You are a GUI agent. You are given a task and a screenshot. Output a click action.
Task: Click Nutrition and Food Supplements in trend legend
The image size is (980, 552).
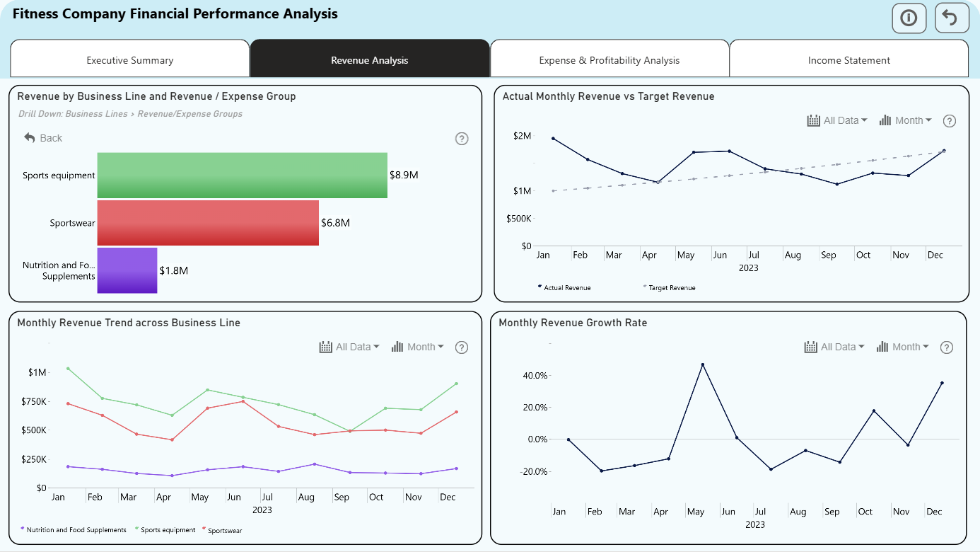pyautogui.click(x=74, y=529)
